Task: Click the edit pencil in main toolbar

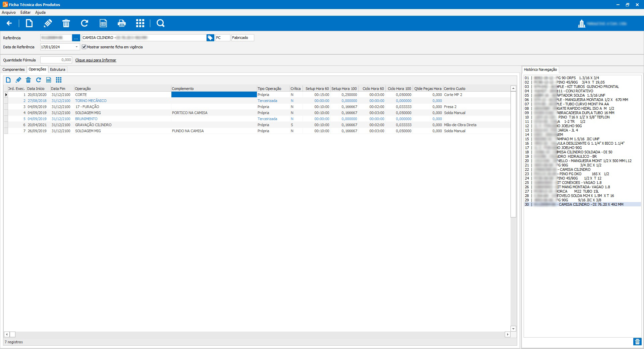Action: [x=48, y=23]
